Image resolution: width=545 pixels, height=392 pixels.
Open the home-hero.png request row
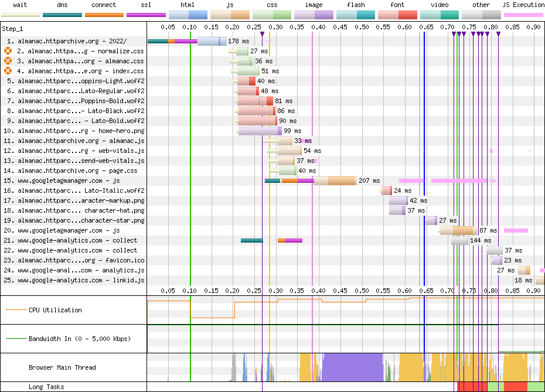tap(80, 131)
